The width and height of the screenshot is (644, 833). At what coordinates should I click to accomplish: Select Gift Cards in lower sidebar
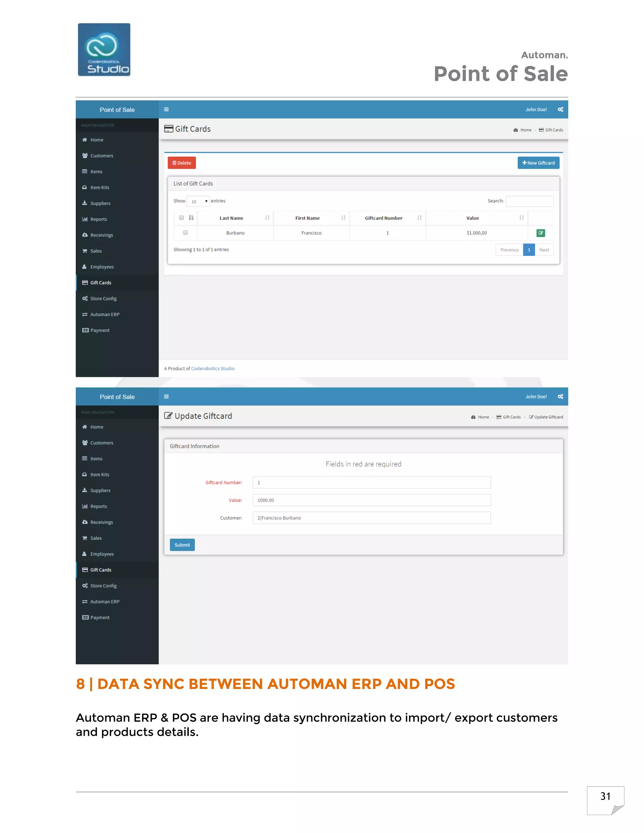click(x=117, y=570)
